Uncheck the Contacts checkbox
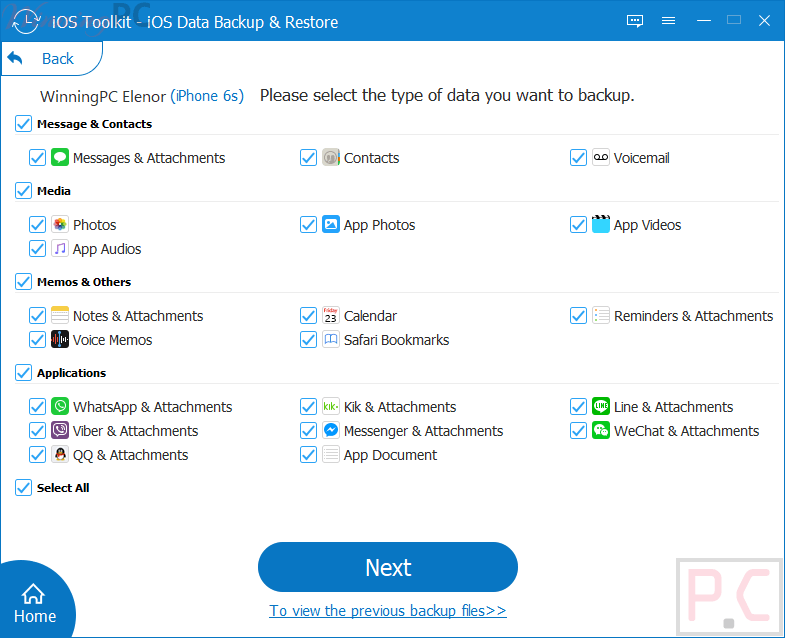This screenshot has width=785, height=638. 308,157
